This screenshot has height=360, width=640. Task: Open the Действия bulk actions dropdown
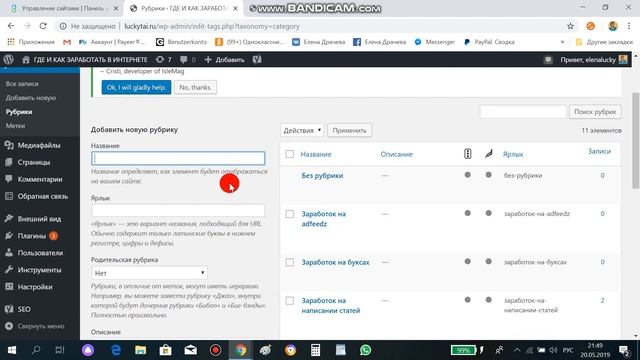point(302,131)
